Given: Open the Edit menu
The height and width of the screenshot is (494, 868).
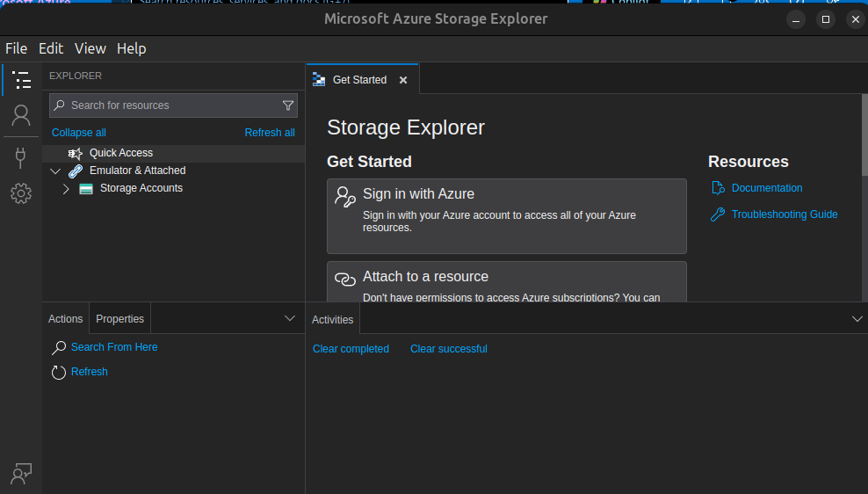Looking at the screenshot, I should click(51, 48).
